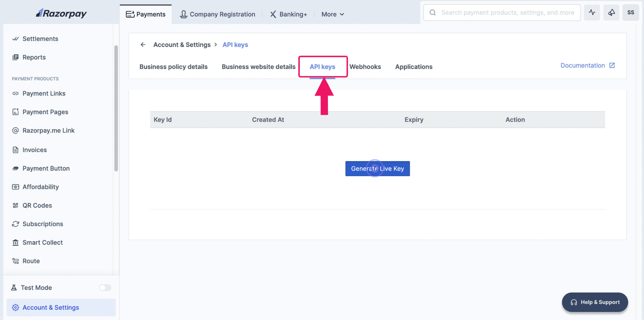Click the Account & Settings gear icon

15,308
